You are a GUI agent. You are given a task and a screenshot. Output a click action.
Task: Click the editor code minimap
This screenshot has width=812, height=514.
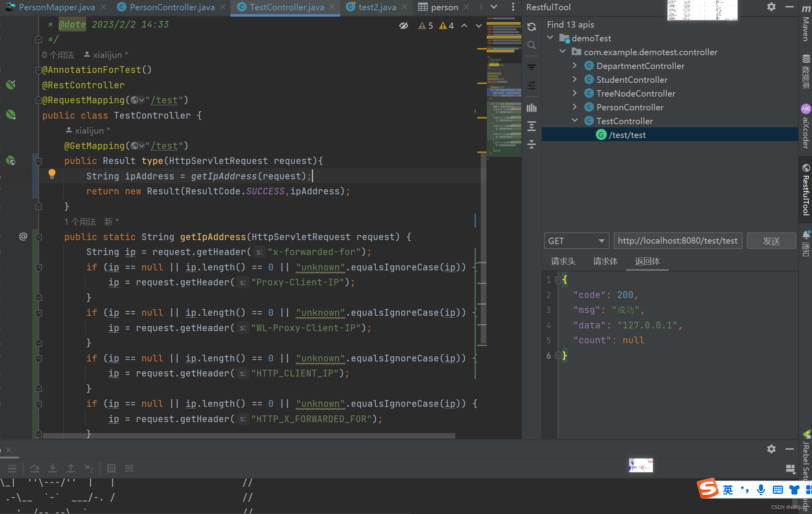click(504, 87)
